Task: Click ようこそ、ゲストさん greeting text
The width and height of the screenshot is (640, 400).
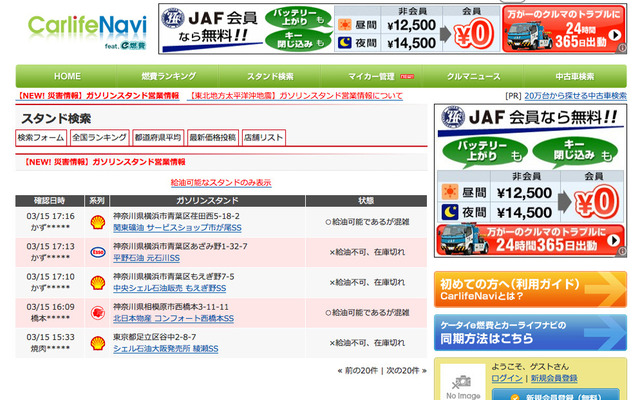Action: [530, 367]
